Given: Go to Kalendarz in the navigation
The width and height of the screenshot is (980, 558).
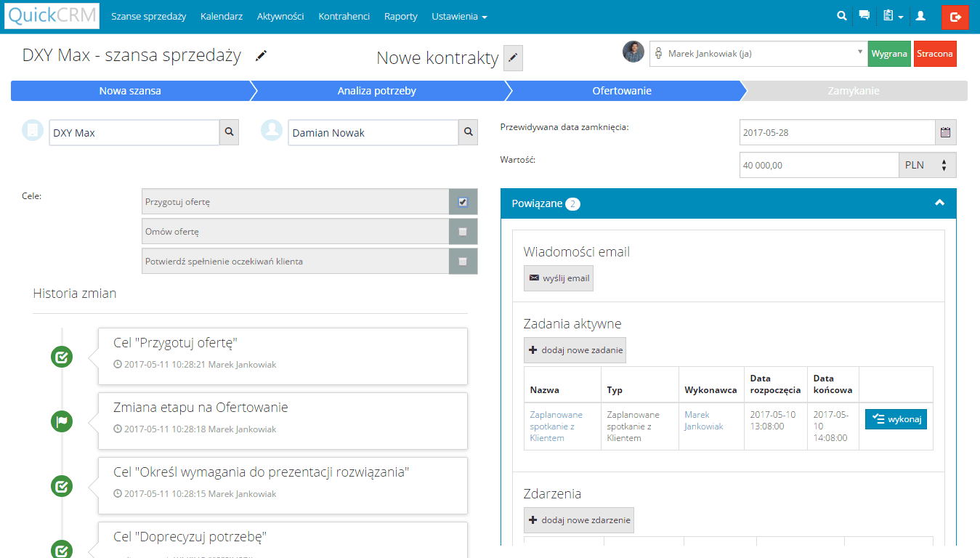Looking at the screenshot, I should click(x=222, y=16).
